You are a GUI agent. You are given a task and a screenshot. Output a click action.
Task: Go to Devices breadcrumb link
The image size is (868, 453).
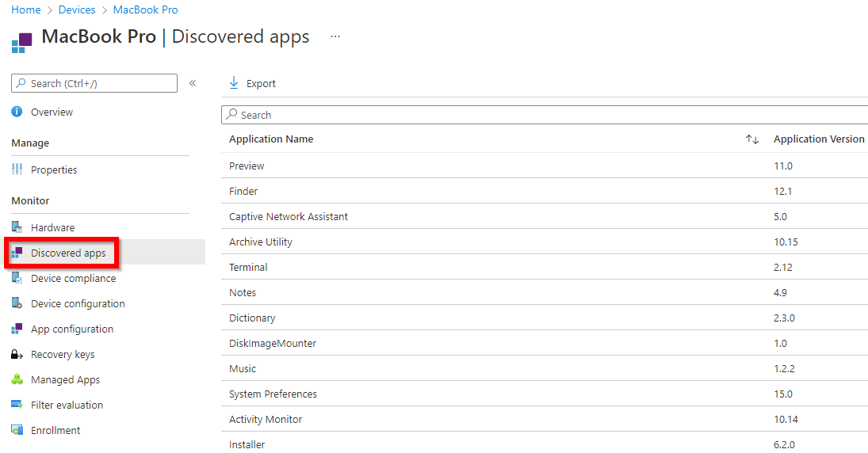tap(77, 10)
